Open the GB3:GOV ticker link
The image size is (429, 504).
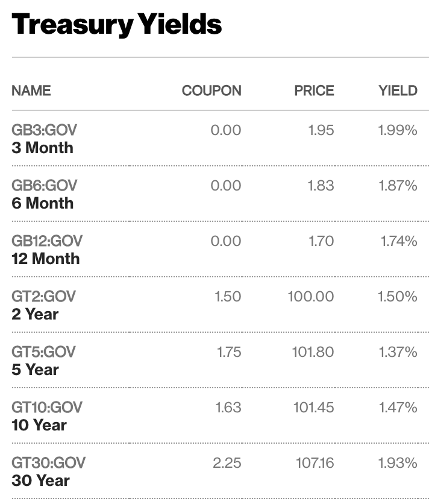pos(45,130)
